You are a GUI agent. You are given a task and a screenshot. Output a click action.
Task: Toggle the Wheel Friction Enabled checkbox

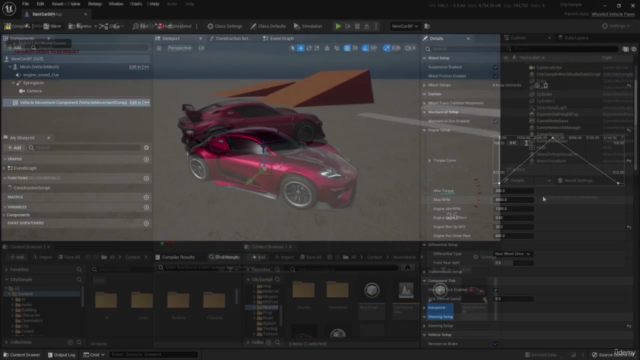pyautogui.click(x=496, y=76)
